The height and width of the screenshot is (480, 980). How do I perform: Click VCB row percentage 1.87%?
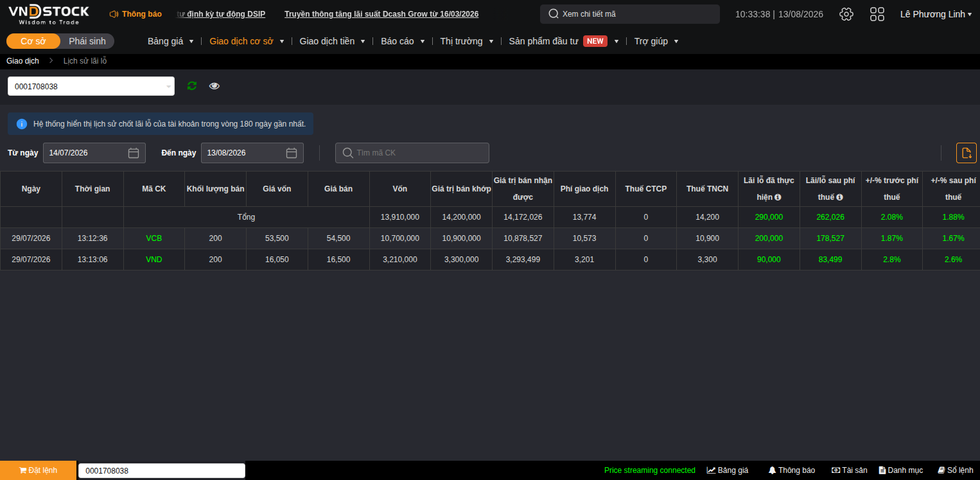point(892,238)
